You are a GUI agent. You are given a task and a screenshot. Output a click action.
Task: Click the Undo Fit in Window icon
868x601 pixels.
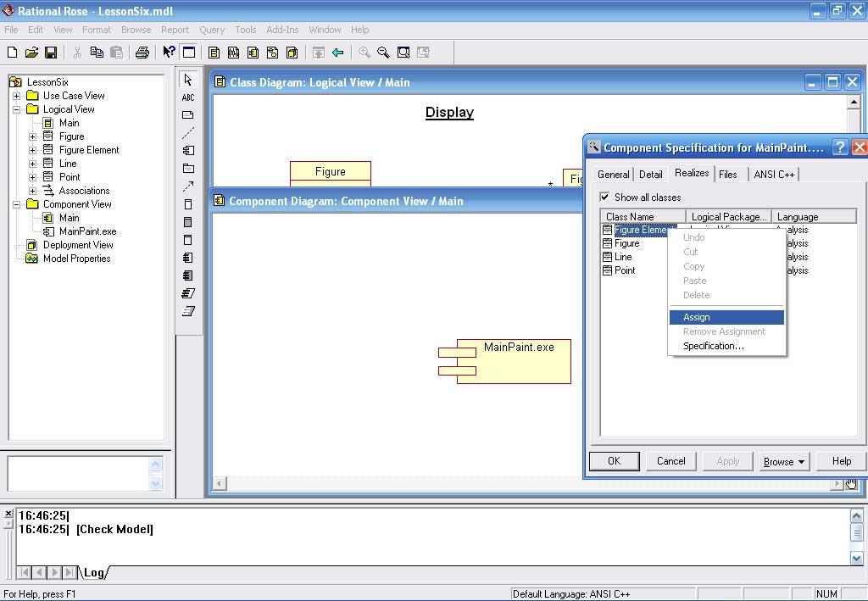(424, 53)
